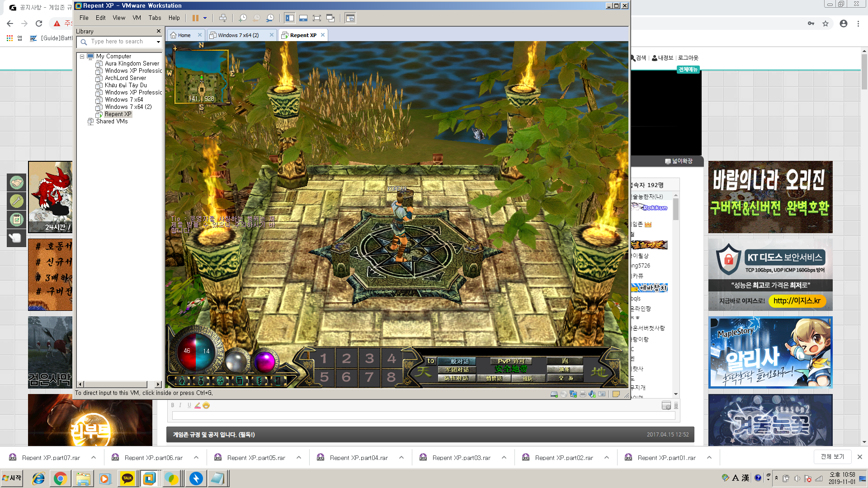
Task: Open the power options dropdown arrow
Action: tap(205, 18)
